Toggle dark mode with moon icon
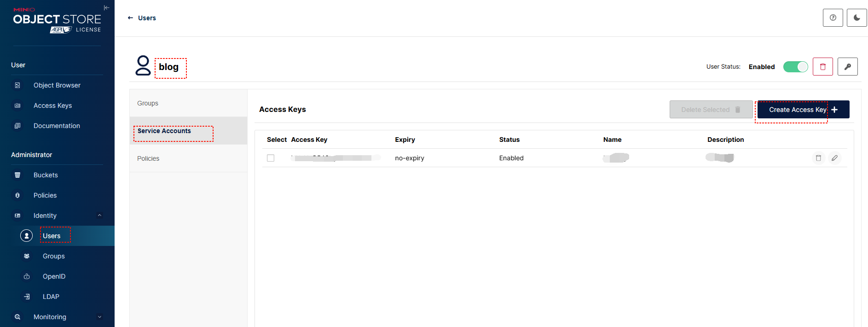 pos(856,18)
